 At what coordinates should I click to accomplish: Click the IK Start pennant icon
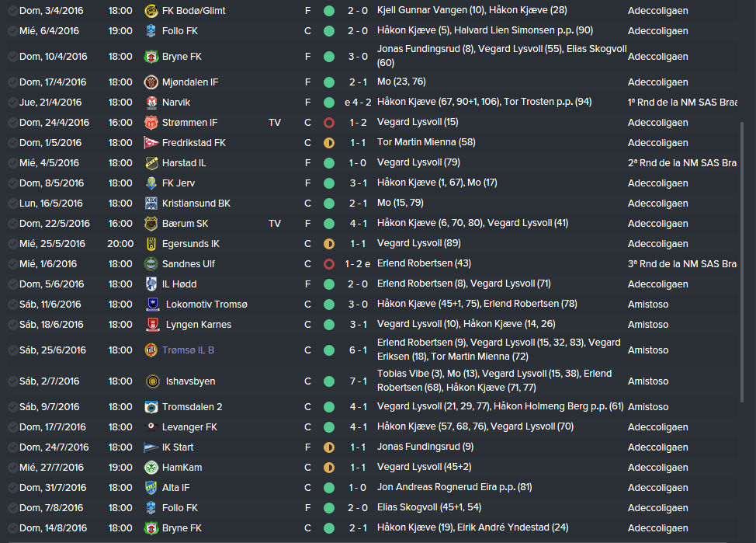(x=151, y=447)
